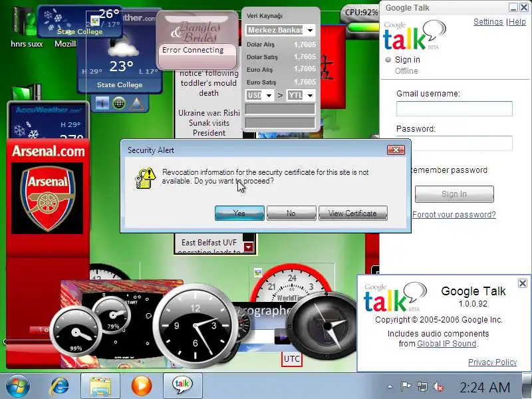Click the broken image icon over the 26° weather gadget
This screenshot has width=532, height=399.
pyautogui.click(x=95, y=22)
